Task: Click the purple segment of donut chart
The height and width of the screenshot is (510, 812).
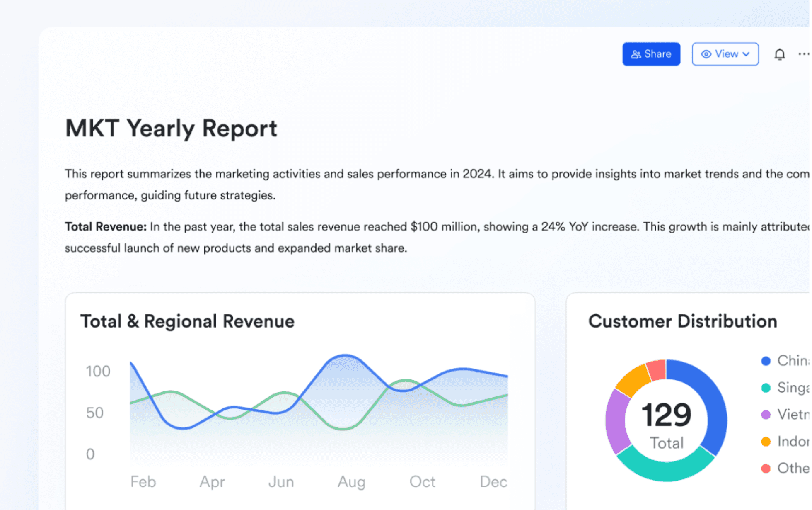Action: click(616, 421)
